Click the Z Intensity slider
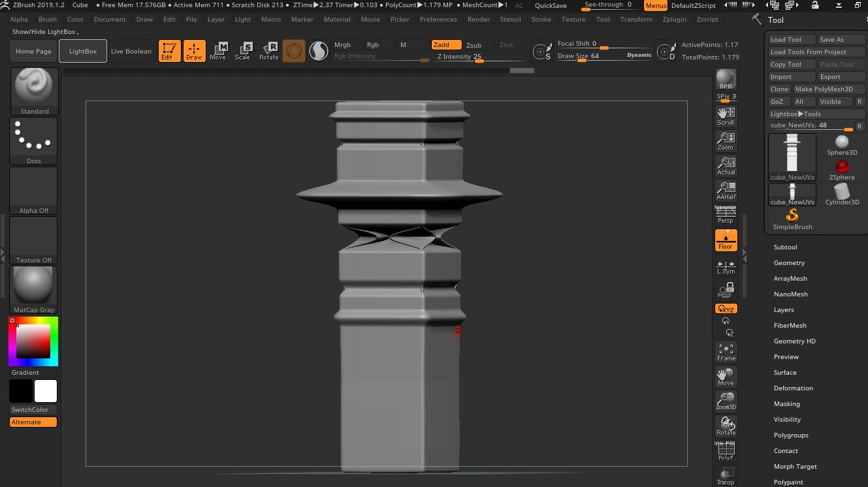This screenshot has width=868, height=487. point(478,57)
